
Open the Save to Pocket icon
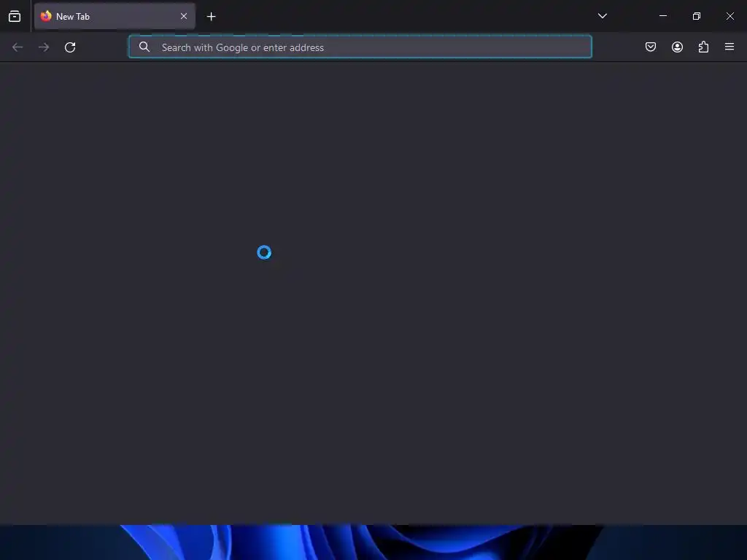click(x=650, y=47)
